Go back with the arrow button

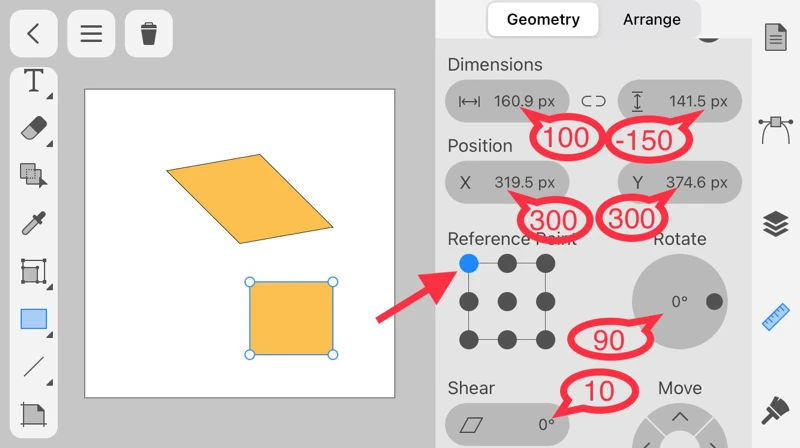(x=33, y=34)
